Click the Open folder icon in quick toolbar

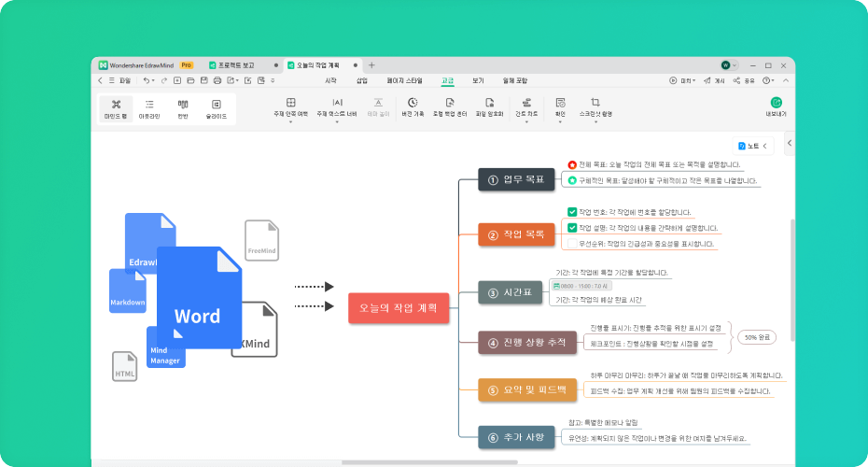[190, 81]
